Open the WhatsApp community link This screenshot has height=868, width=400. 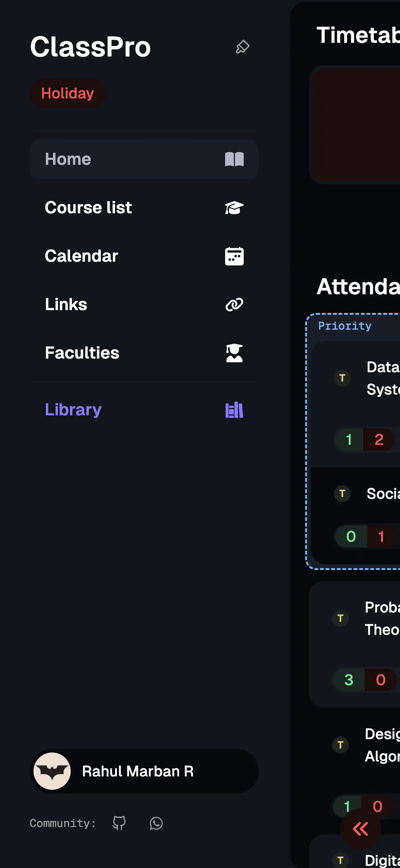coord(156,823)
